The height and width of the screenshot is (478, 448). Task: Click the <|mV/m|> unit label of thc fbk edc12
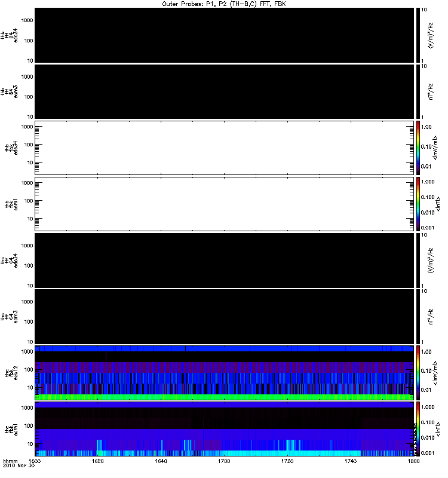(x=435, y=373)
